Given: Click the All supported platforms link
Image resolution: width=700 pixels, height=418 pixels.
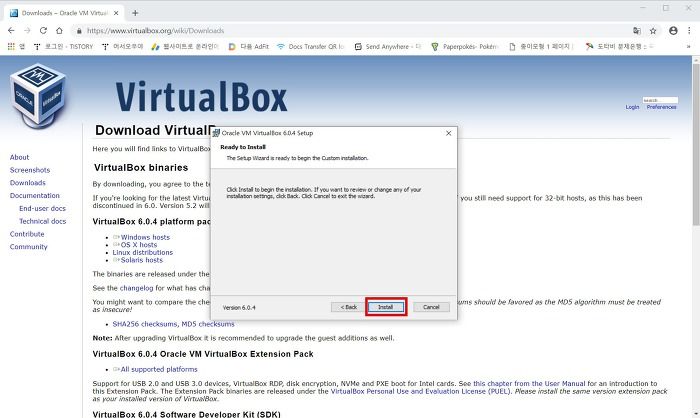Looking at the screenshot, I should coord(159,369).
